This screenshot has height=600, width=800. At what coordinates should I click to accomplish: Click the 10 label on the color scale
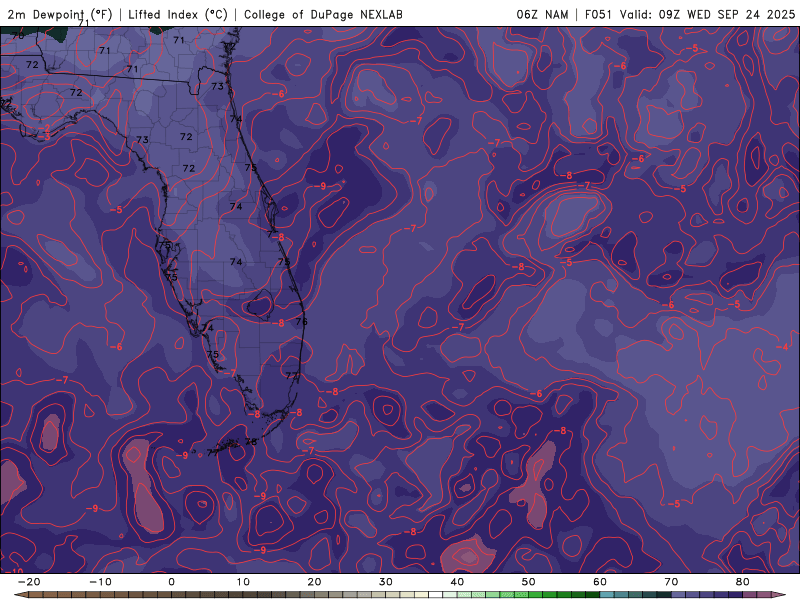pos(243,582)
